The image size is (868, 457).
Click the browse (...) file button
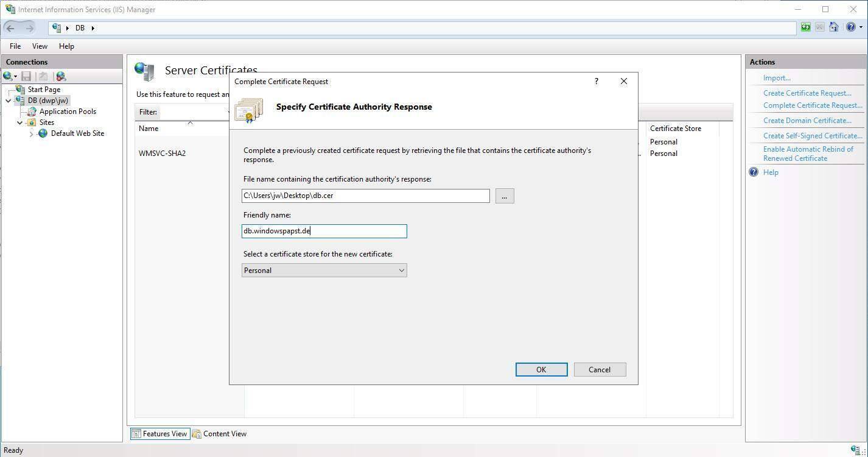(x=505, y=196)
